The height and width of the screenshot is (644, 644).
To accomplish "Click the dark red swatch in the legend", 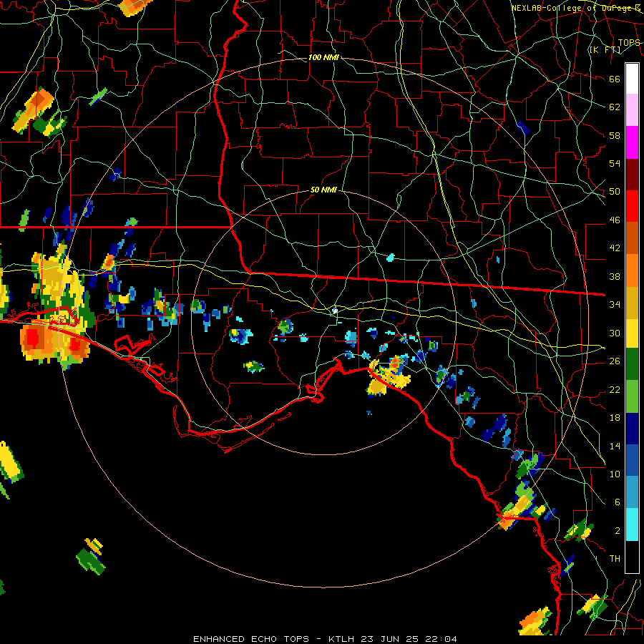I will pos(632,174).
